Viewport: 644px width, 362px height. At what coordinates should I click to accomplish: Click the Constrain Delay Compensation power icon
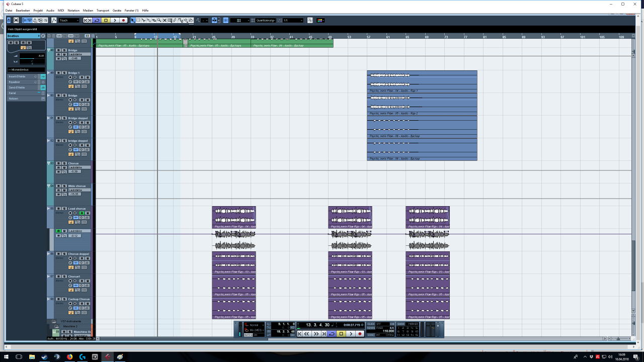pos(9,20)
